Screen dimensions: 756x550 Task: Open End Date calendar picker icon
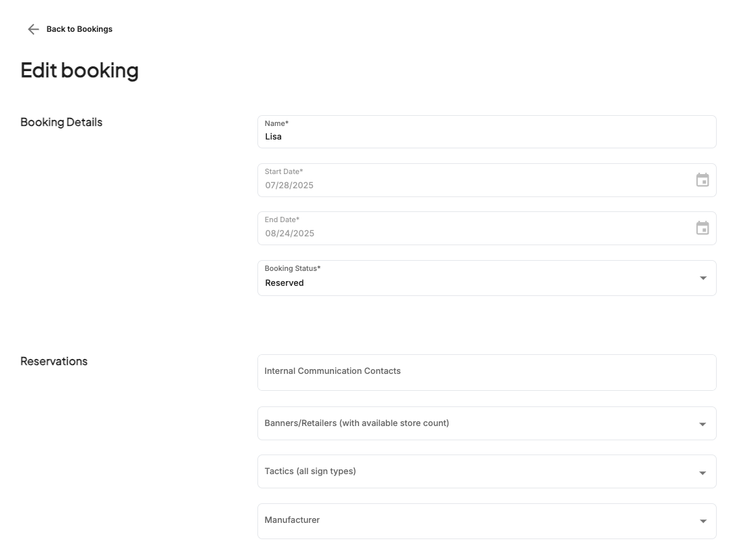point(702,228)
